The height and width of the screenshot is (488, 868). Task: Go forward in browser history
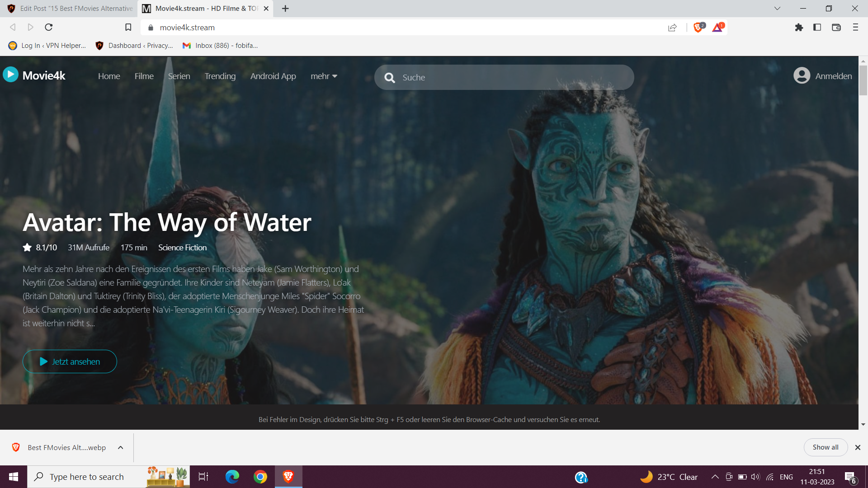(x=30, y=27)
